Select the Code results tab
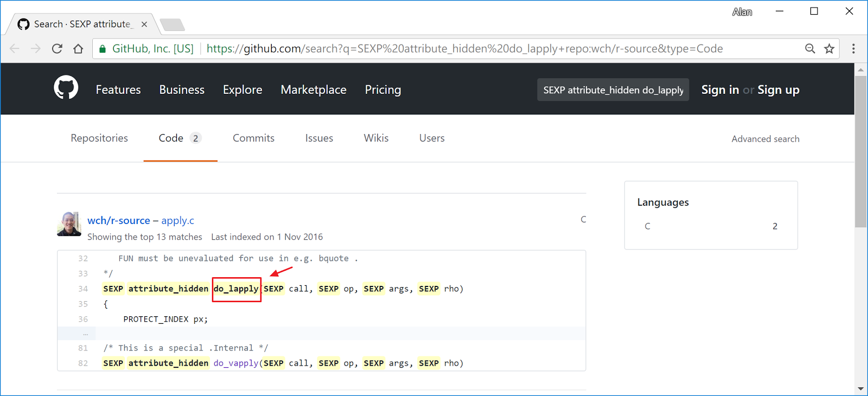This screenshot has width=868, height=396. [x=180, y=138]
